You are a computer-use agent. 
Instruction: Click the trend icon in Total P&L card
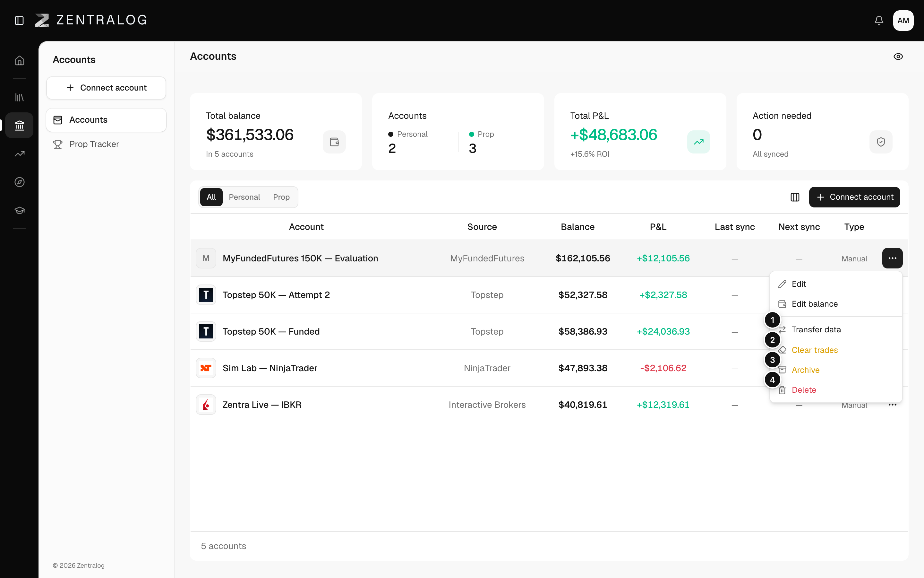coord(698,142)
